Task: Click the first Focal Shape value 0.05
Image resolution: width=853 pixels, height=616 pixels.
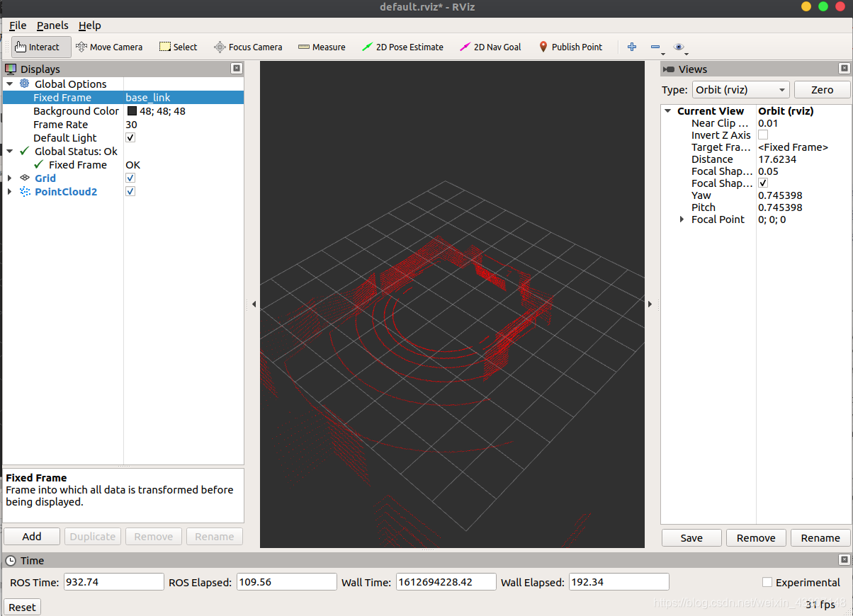Action: pos(768,171)
